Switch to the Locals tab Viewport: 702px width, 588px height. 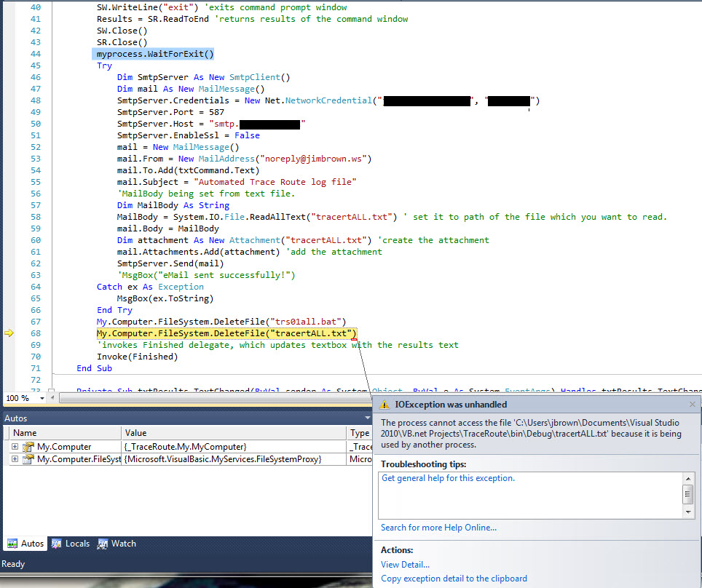pos(71,544)
